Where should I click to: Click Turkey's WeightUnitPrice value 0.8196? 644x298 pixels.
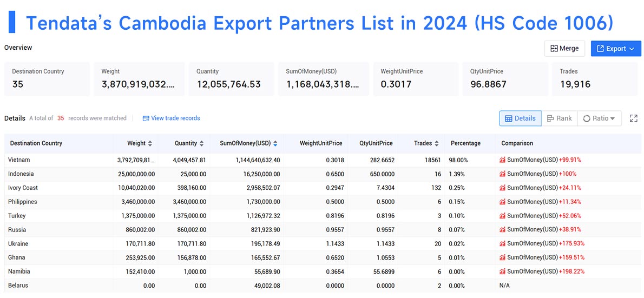tap(335, 216)
